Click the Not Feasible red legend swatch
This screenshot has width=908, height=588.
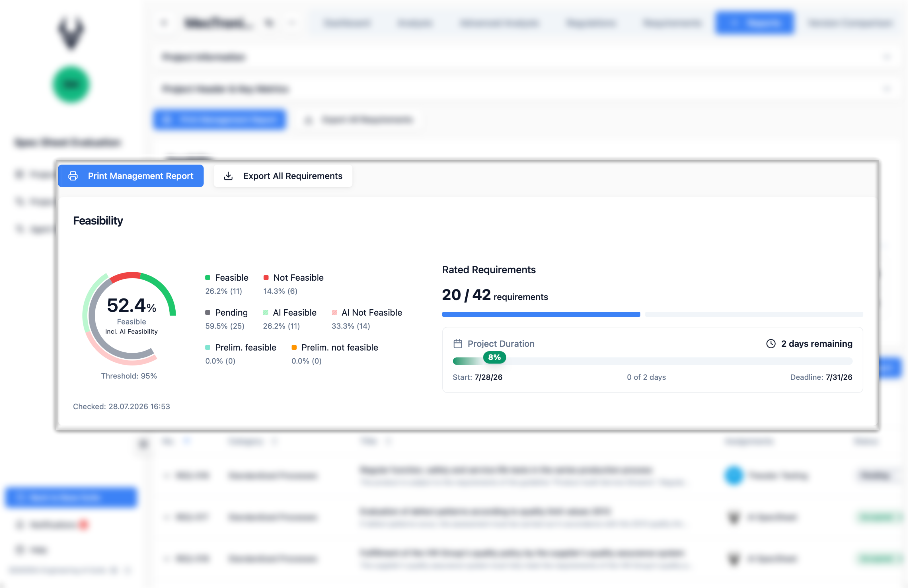click(x=266, y=278)
